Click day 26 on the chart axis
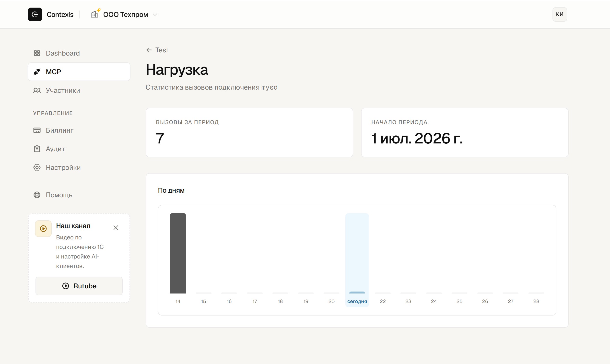Screen dimensions: 610x364 point(485,301)
